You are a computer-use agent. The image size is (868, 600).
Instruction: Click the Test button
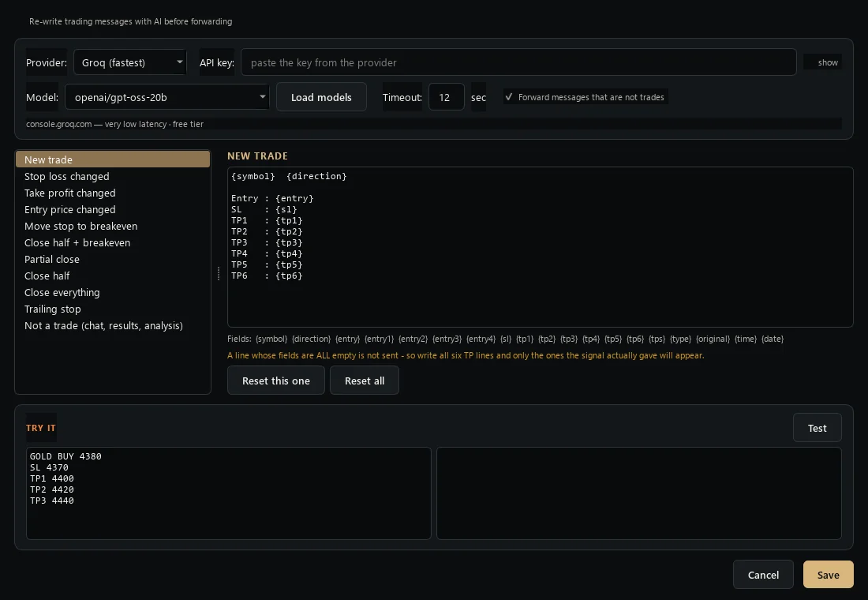[x=817, y=428]
